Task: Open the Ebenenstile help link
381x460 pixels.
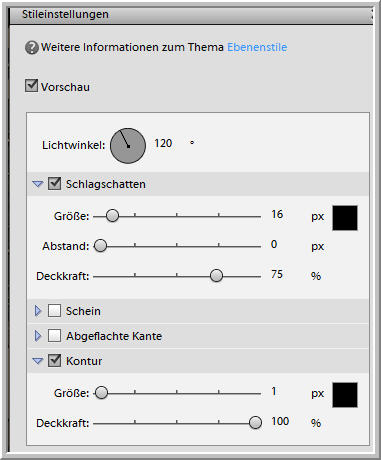Action: 257,47
